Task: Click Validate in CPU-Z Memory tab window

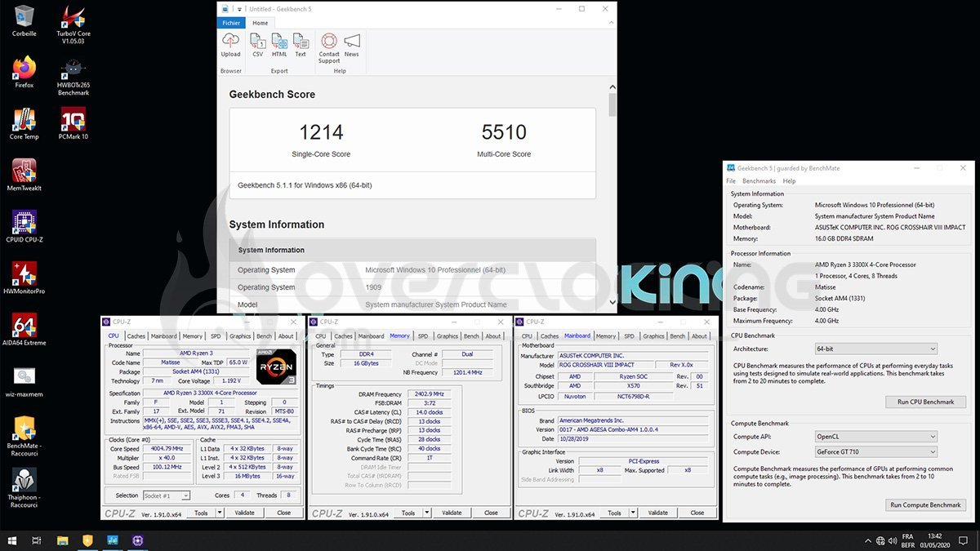Action: pos(452,513)
